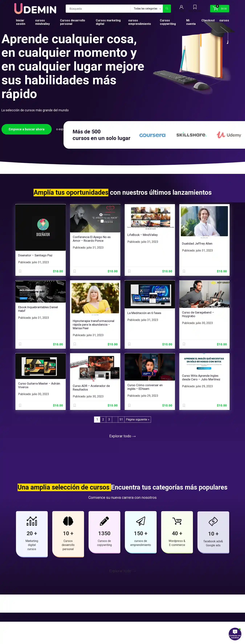Go to Página siguiente in pagination
This screenshot has width=245, height=644.
(x=137, y=420)
